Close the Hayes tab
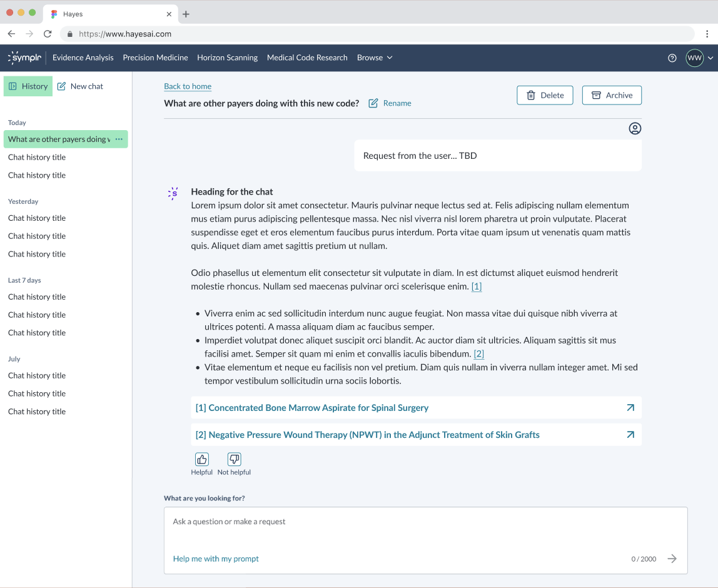Viewport: 718px width, 588px height. [x=169, y=14]
